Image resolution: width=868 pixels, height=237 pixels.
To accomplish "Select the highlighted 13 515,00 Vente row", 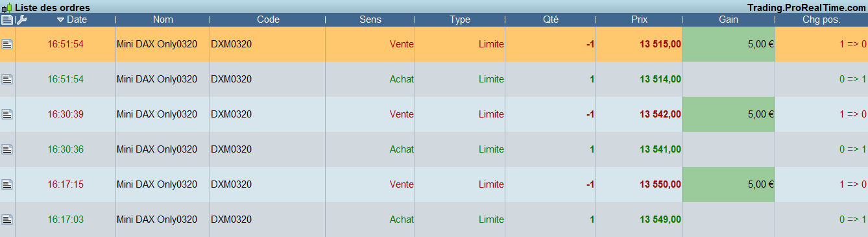I will pos(434,44).
